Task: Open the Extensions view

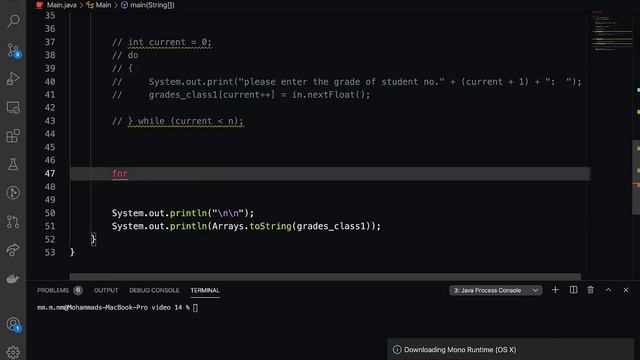Action: tap(13, 136)
